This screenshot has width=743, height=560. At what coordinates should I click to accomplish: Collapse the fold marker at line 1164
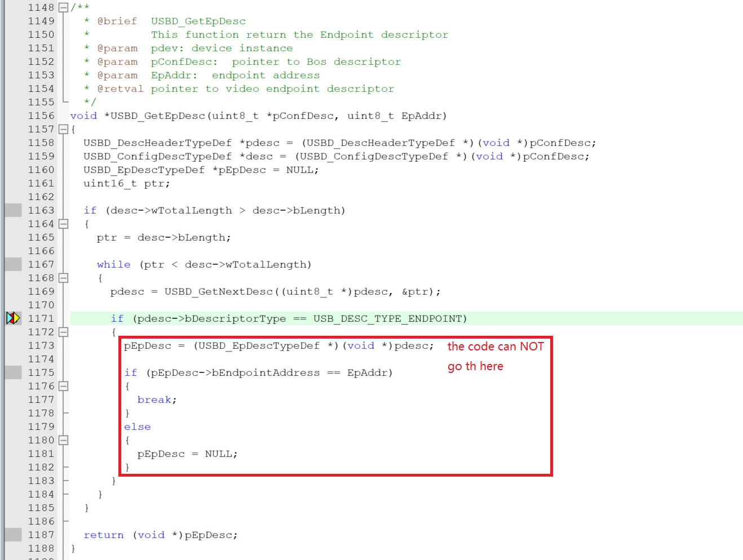pos(63,223)
